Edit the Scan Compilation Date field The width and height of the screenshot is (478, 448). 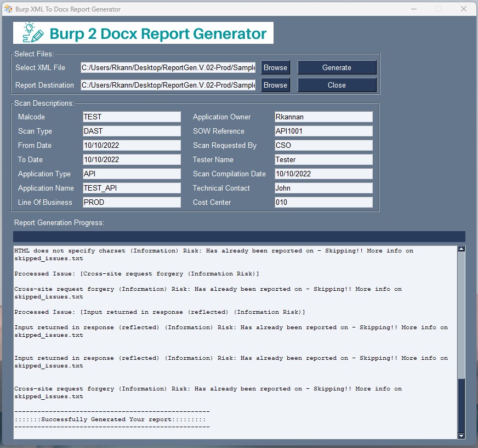pos(323,174)
